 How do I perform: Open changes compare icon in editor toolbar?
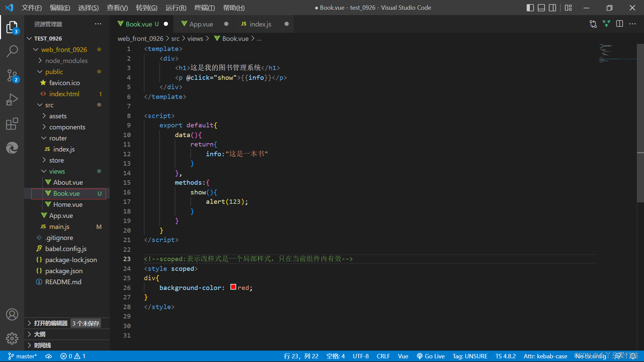click(x=593, y=24)
